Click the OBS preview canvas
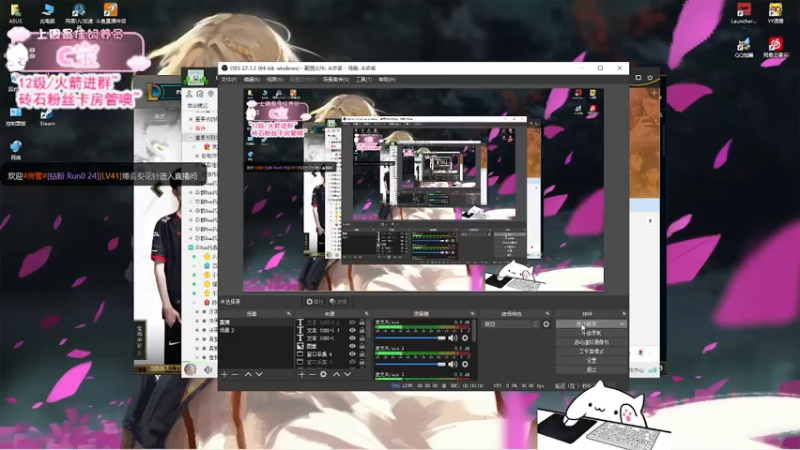The image size is (800, 450). pyautogui.click(x=423, y=190)
